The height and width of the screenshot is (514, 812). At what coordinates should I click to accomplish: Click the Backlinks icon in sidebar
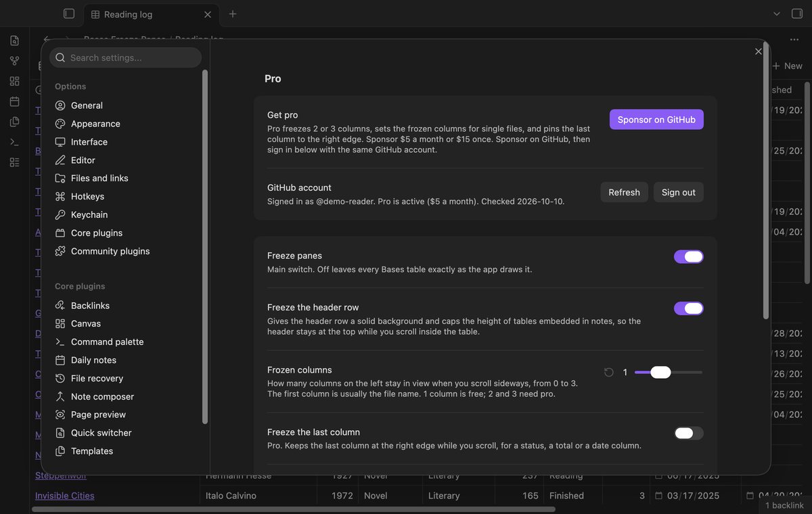click(x=60, y=306)
